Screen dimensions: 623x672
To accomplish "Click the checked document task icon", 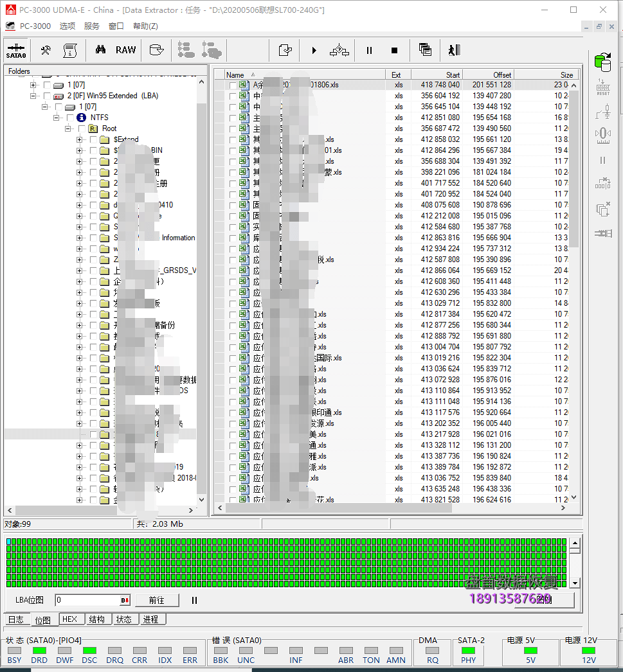I will coord(285,51).
